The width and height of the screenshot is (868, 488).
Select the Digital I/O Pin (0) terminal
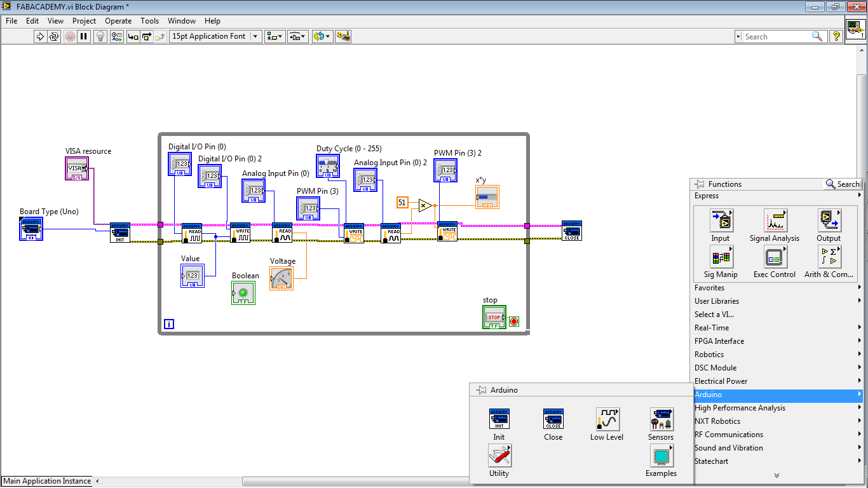pos(180,164)
